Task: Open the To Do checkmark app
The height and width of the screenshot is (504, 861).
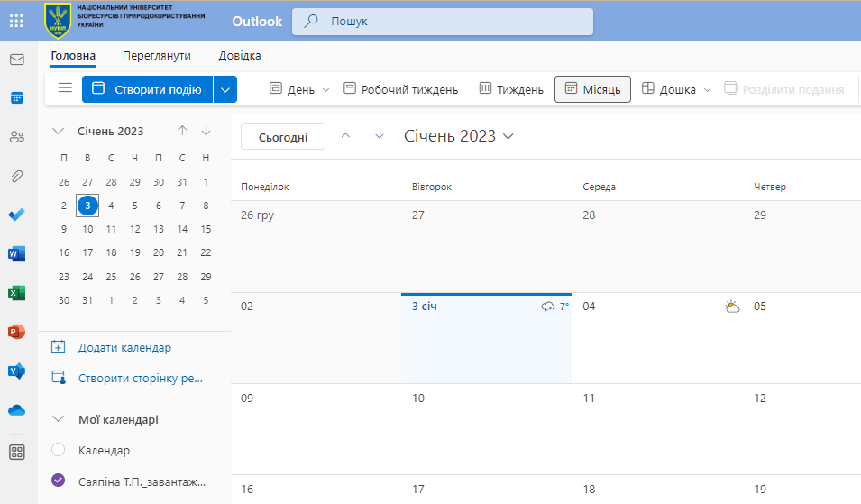Action: point(16,215)
